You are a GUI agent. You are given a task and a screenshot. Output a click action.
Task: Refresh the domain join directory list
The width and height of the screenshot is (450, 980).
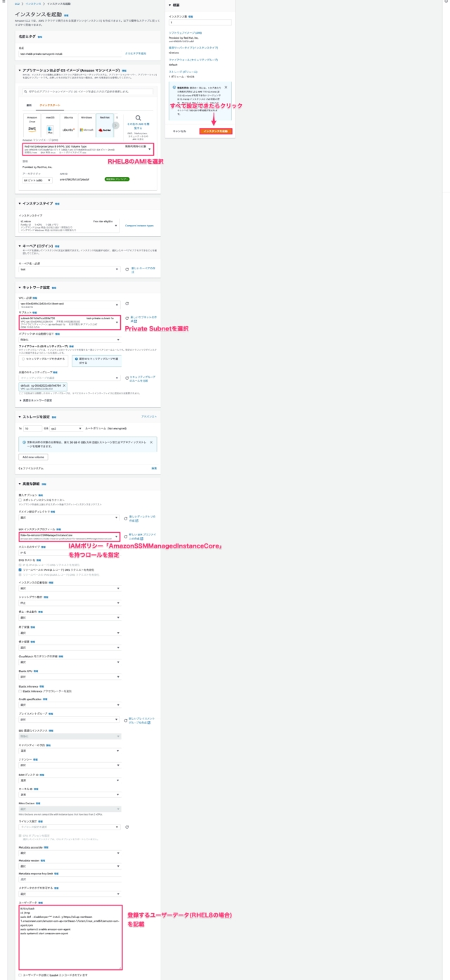tap(127, 517)
